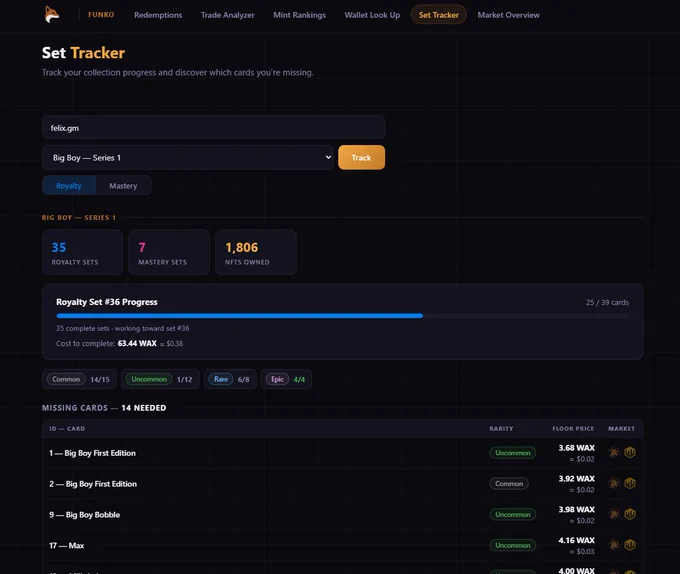The height and width of the screenshot is (574, 680).
Task: Open the FUNKO nav item
Action: point(101,15)
